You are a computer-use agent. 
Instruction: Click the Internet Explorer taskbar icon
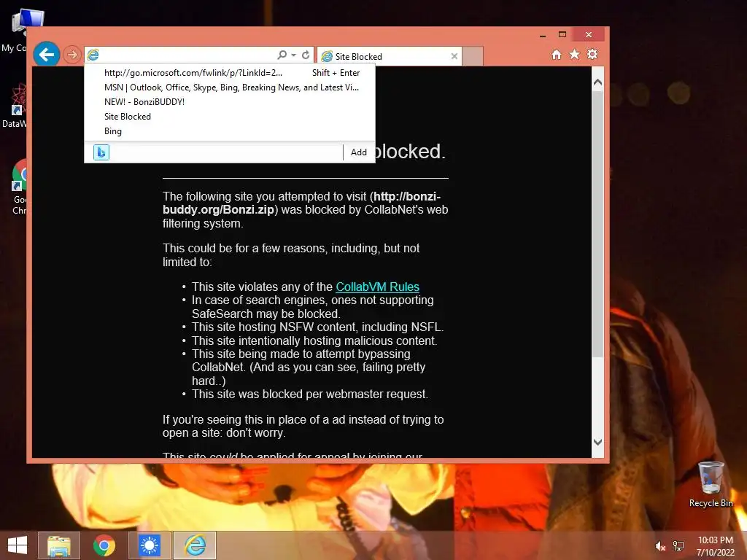pos(195,545)
